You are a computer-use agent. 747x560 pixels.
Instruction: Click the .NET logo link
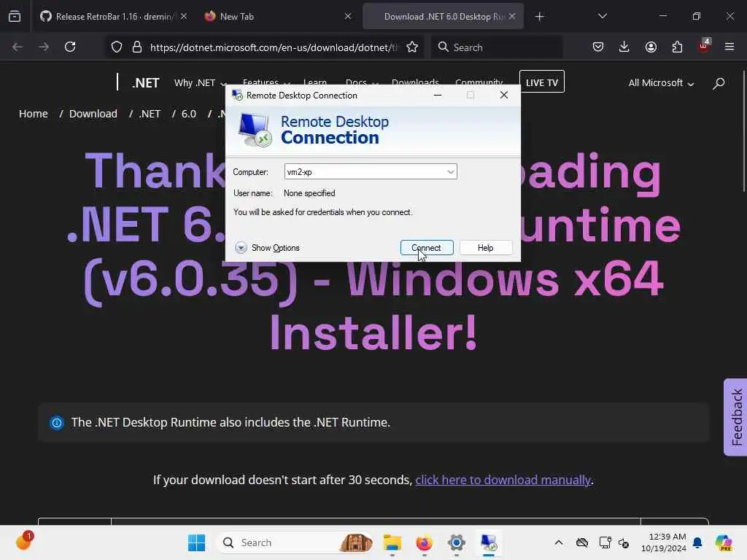145,83
